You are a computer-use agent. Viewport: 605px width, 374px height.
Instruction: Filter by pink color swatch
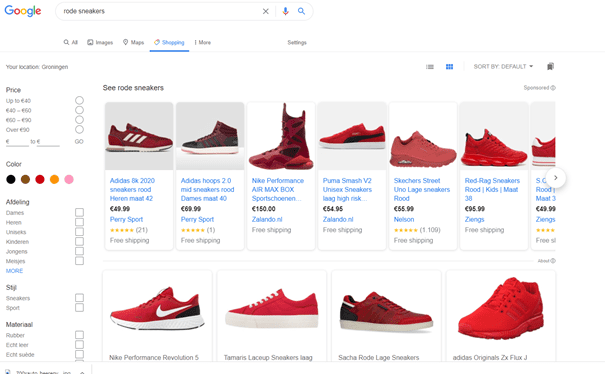(69, 179)
